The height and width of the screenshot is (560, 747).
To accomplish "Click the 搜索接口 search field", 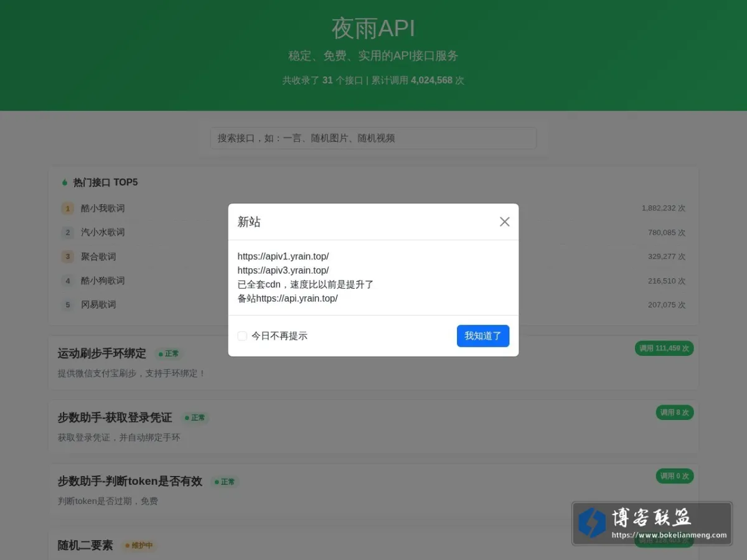I will (x=374, y=138).
